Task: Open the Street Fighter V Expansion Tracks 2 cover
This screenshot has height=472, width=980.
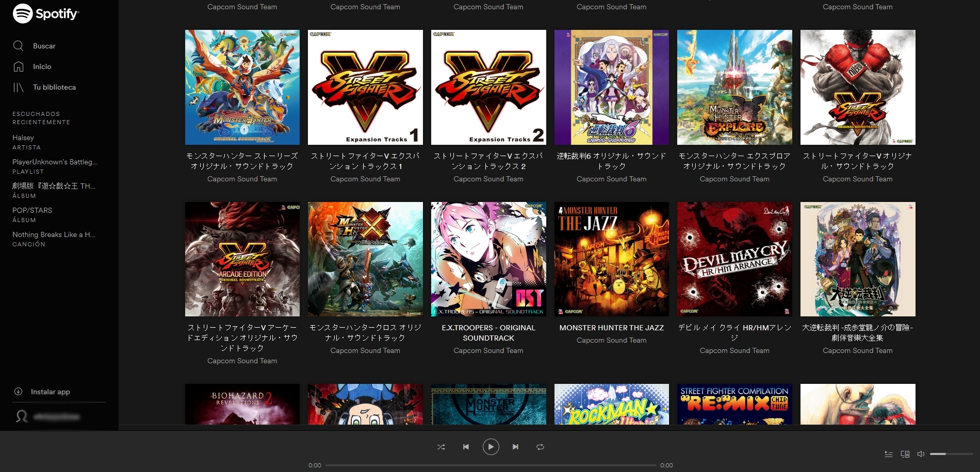Action: (488, 87)
